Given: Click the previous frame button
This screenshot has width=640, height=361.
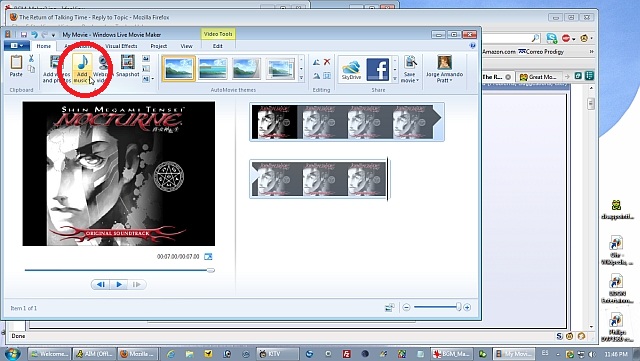Looking at the screenshot, I should tap(100, 284).
